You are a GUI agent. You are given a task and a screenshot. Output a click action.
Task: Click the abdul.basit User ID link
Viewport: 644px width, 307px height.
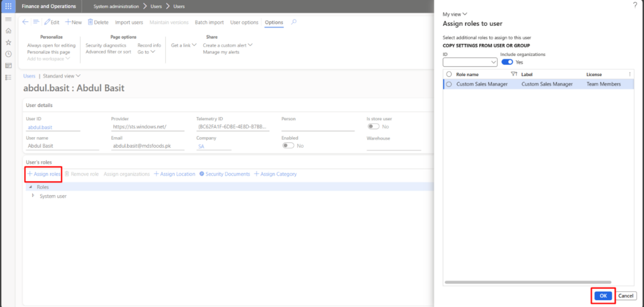[40, 128]
